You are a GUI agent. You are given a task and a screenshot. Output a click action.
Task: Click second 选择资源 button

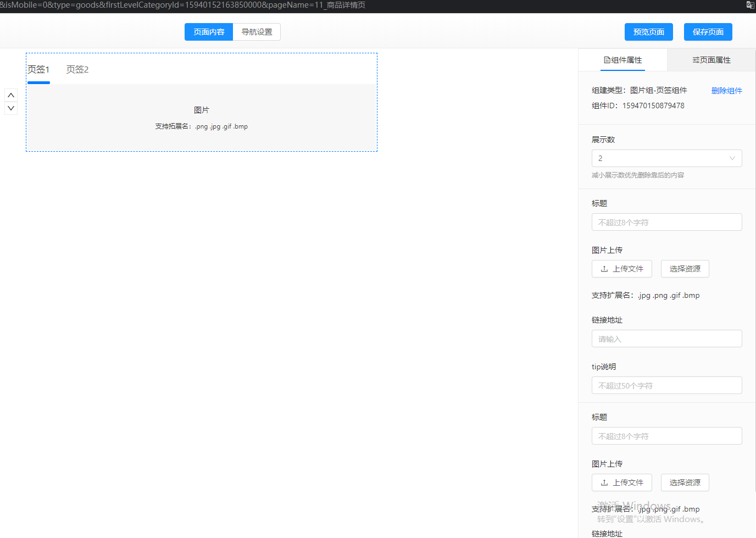pyautogui.click(x=685, y=482)
